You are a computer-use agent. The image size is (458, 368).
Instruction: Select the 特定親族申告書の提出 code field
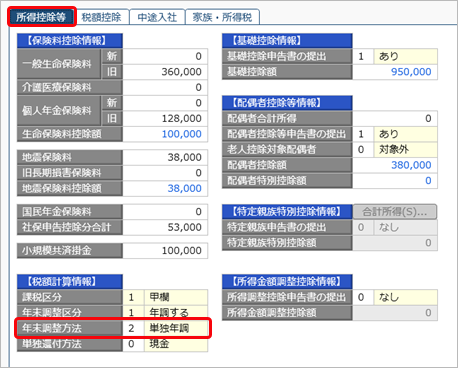363,227
